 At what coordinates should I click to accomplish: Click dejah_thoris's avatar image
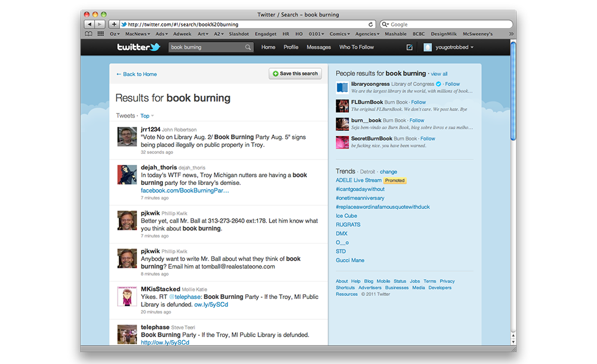tap(127, 174)
